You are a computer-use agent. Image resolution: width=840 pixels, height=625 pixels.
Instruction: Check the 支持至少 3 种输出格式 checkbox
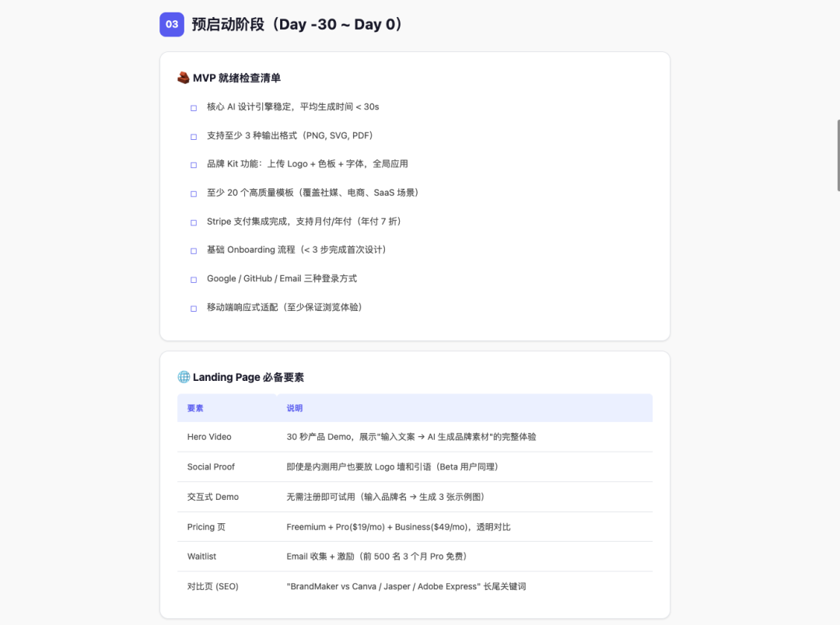(x=194, y=137)
